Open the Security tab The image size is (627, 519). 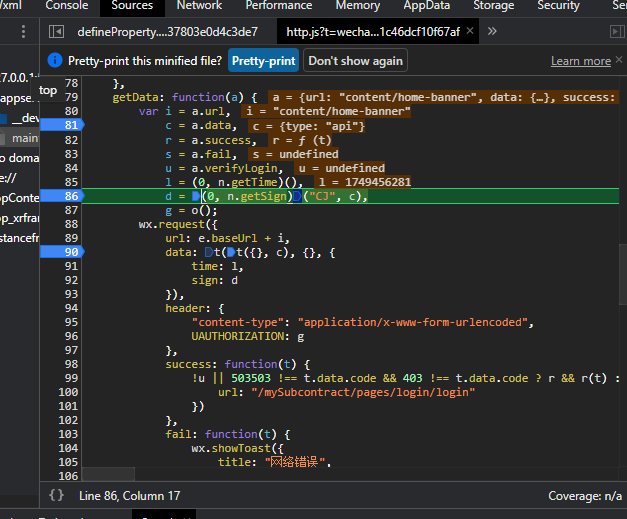click(558, 6)
